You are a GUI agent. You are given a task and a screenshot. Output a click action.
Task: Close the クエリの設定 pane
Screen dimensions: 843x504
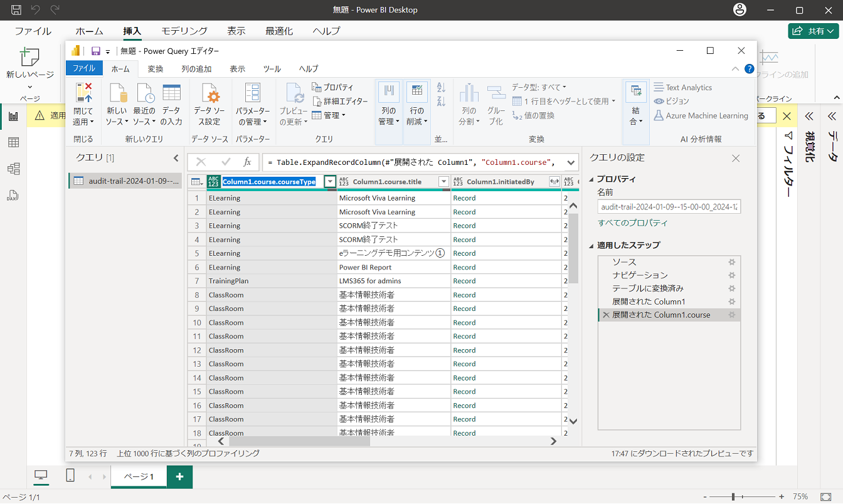pos(736,159)
